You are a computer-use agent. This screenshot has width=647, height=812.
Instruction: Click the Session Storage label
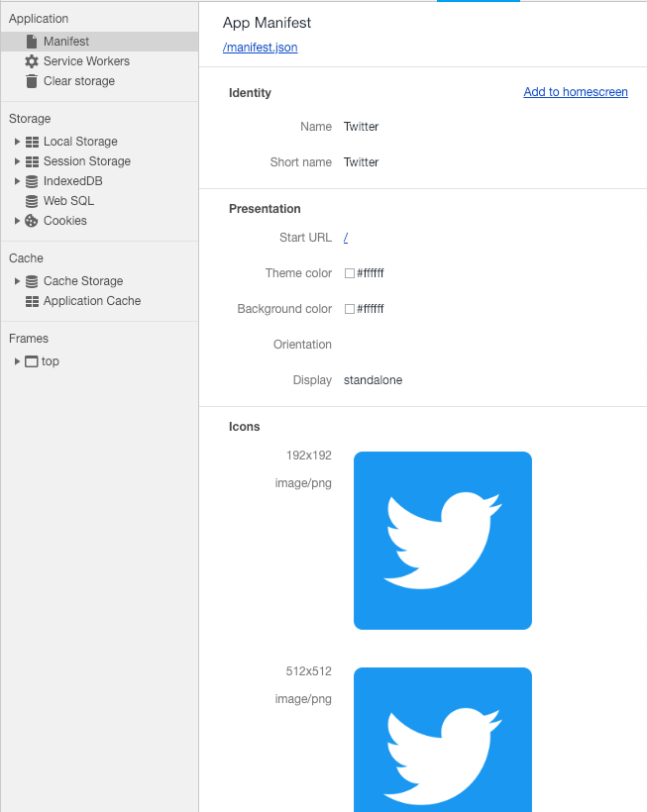coord(87,161)
